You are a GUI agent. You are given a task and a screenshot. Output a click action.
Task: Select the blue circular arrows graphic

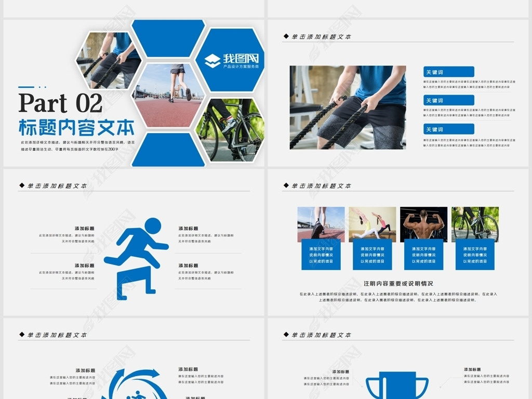click(135, 384)
